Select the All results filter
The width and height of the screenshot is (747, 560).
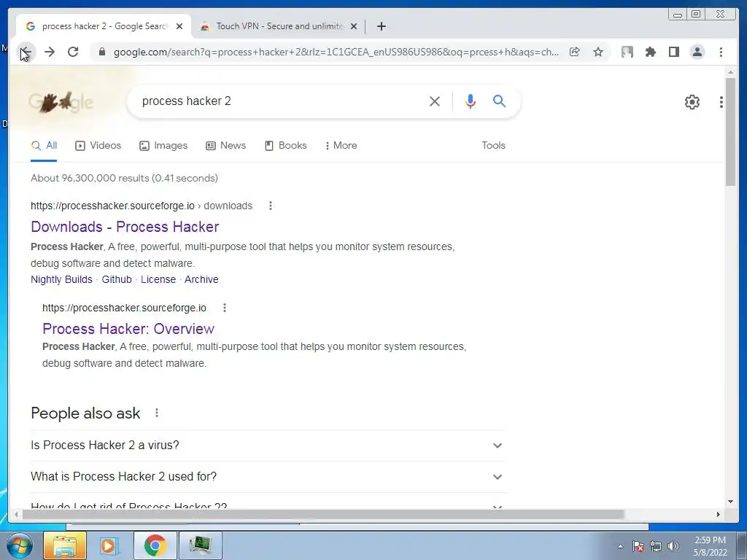point(44,146)
